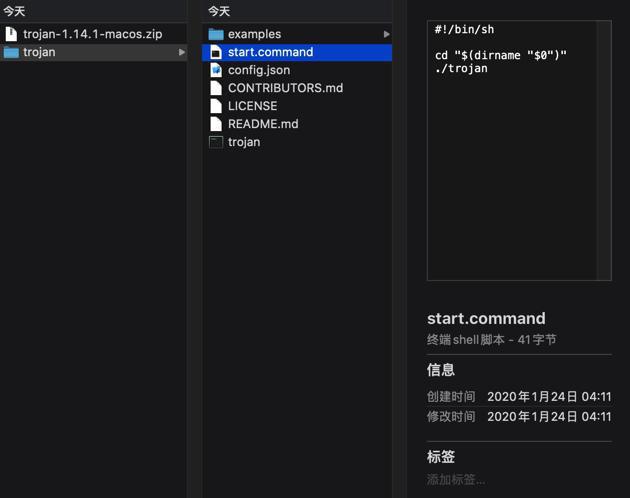Select the README.md file name
Image resolution: width=630 pixels, height=498 pixels.
tap(263, 124)
